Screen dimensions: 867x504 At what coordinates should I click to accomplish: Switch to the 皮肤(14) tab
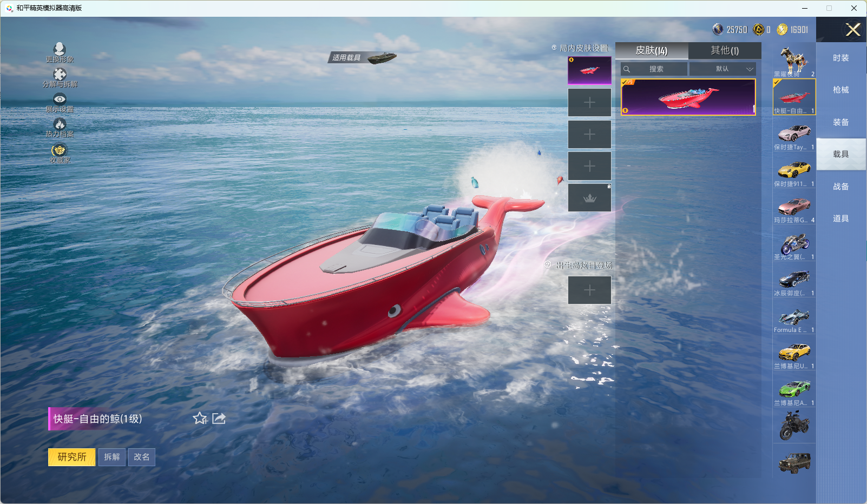click(652, 50)
